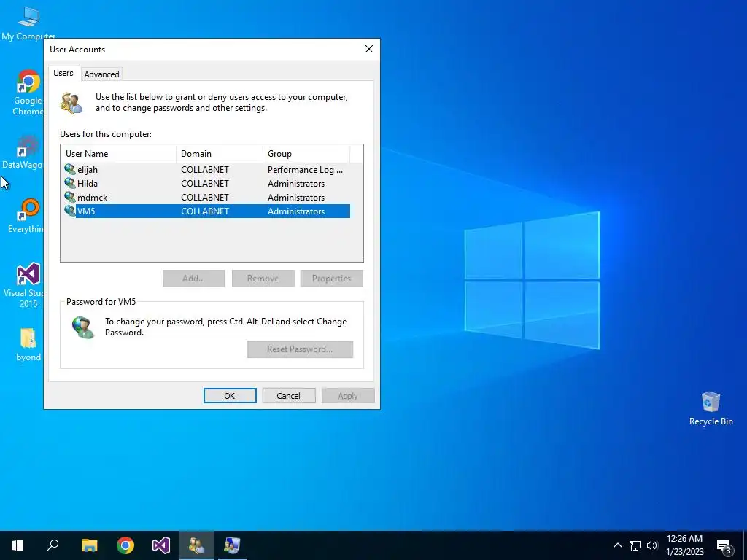Click the users-and-keys icon near description
The width and height of the screenshot is (747, 560).
coord(72,104)
